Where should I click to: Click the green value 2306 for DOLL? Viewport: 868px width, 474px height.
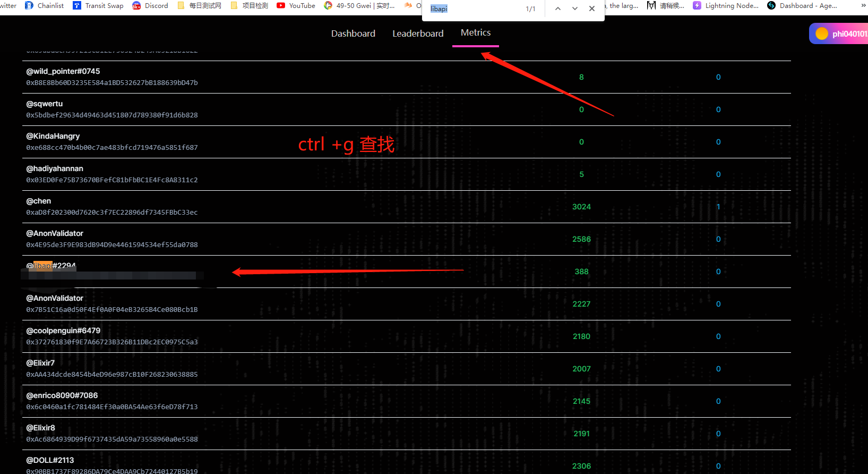coord(581,466)
